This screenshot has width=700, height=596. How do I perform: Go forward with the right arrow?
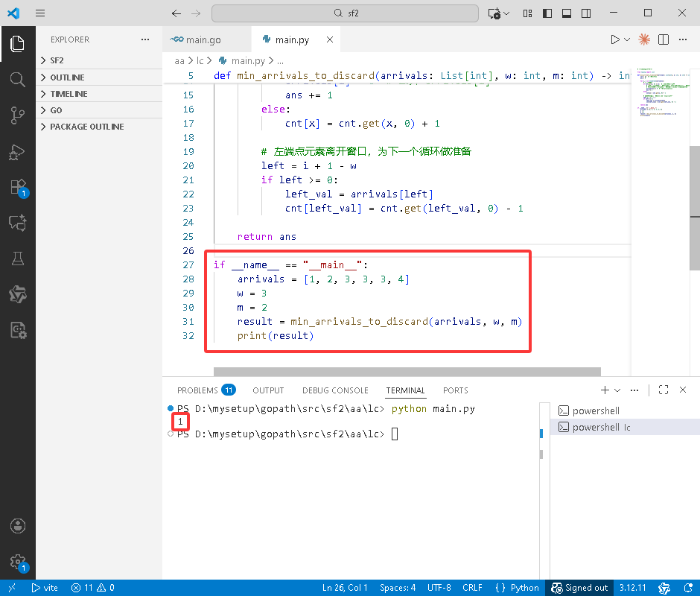click(x=196, y=13)
